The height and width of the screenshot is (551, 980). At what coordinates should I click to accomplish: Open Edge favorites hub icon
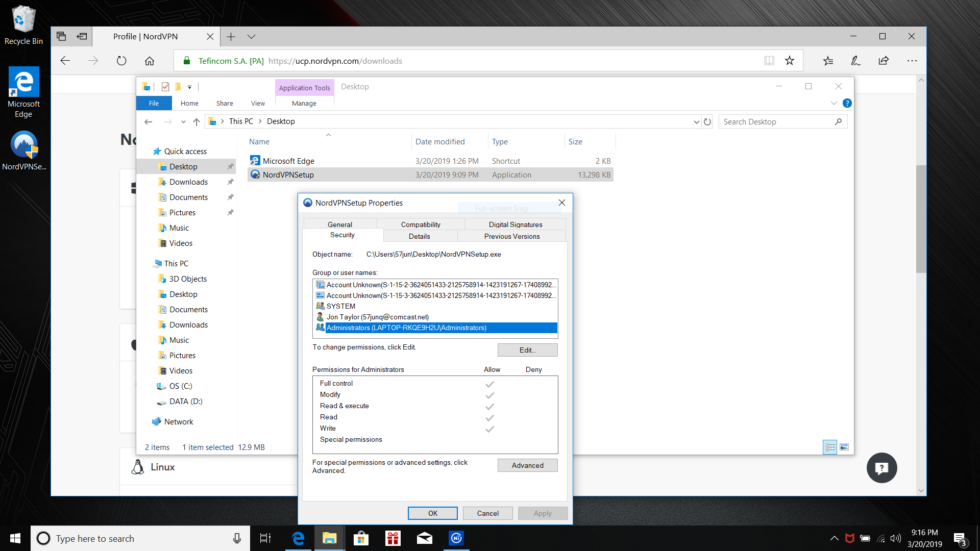tap(828, 61)
